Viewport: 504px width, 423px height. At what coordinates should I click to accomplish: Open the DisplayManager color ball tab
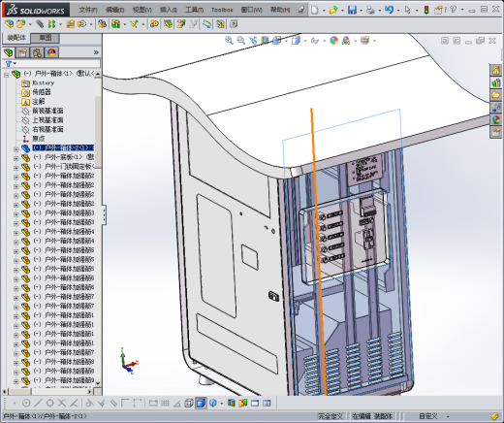click(51, 52)
